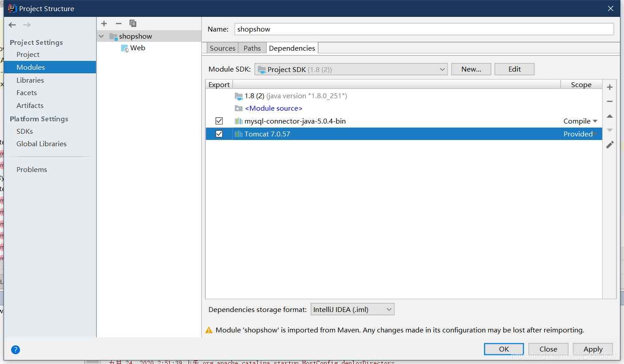Switch to the Sources tab
Screen dimensions: 624x364
(223, 48)
